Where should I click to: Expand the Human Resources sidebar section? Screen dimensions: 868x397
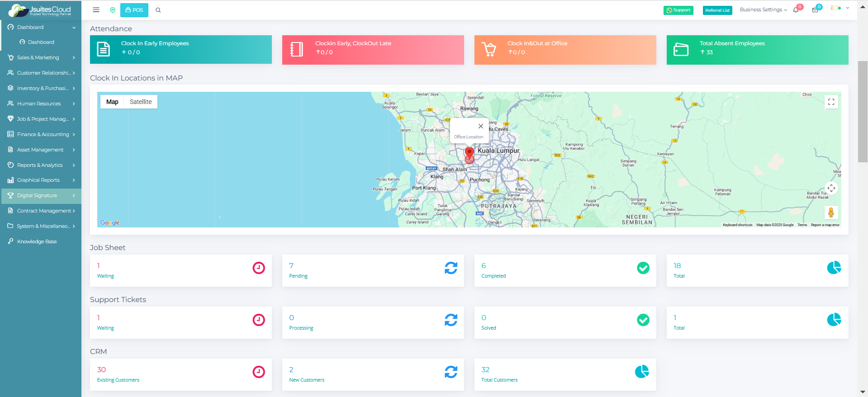pyautogui.click(x=41, y=104)
